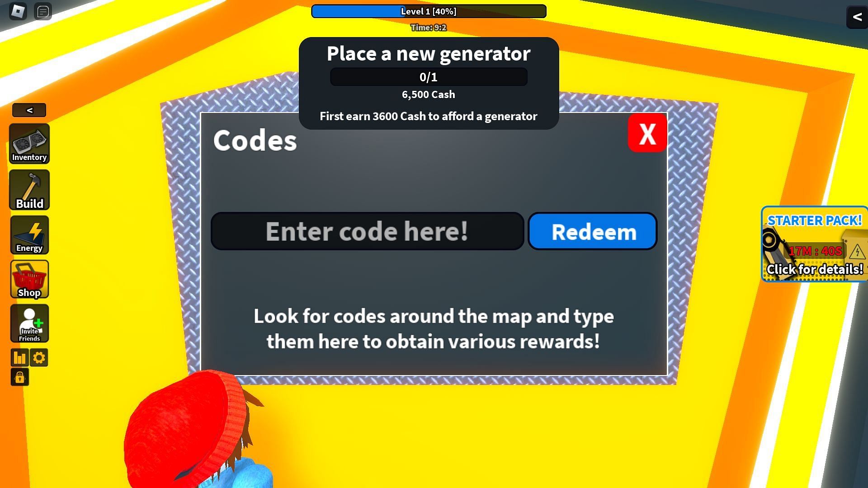Select the Roblox home icon
The width and height of the screenshot is (868, 488).
(18, 11)
